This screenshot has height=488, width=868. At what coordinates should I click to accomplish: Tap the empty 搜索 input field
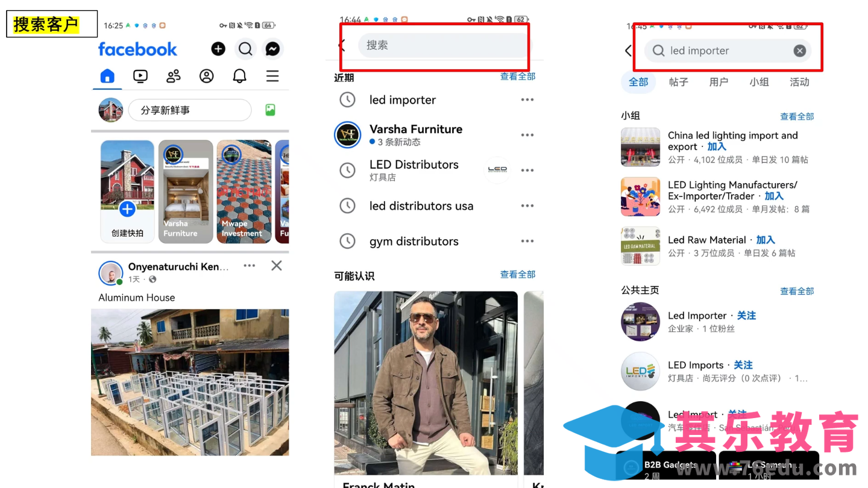coord(443,45)
